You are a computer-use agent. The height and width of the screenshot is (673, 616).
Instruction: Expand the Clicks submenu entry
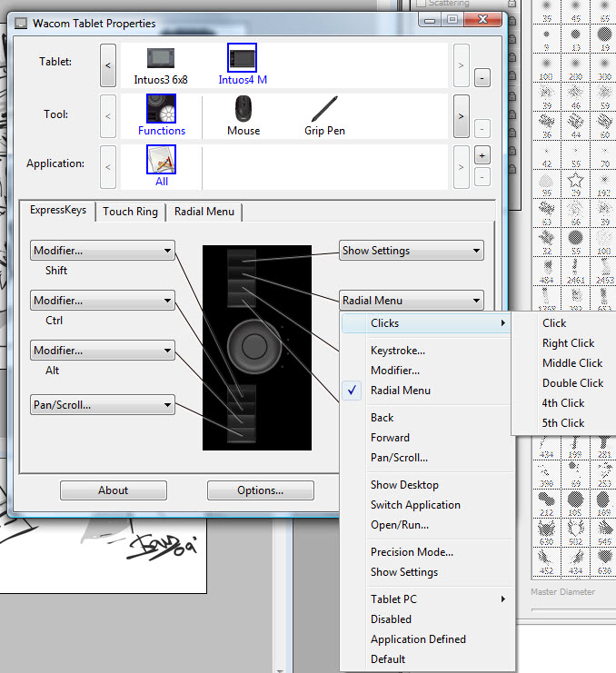tap(426, 323)
